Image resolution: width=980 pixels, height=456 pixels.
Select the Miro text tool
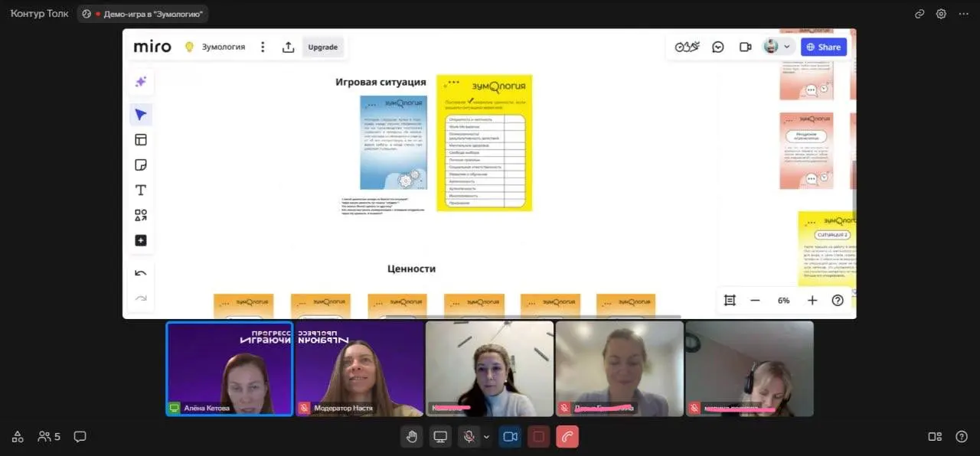(141, 190)
